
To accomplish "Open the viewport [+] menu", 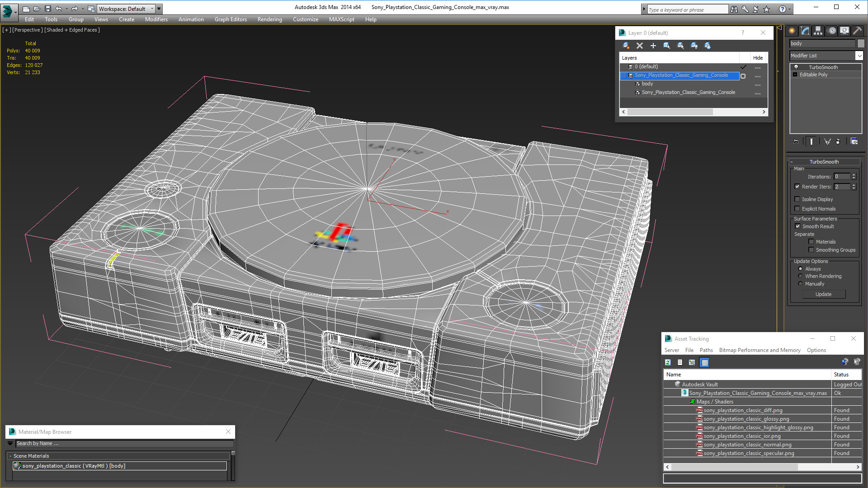I will click(7, 30).
